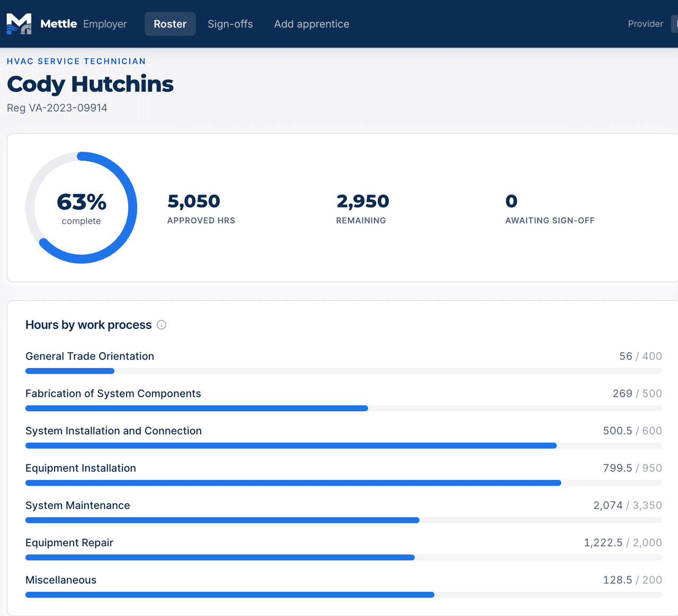Open the Roster tab
678x616 pixels.
[170, 24]
